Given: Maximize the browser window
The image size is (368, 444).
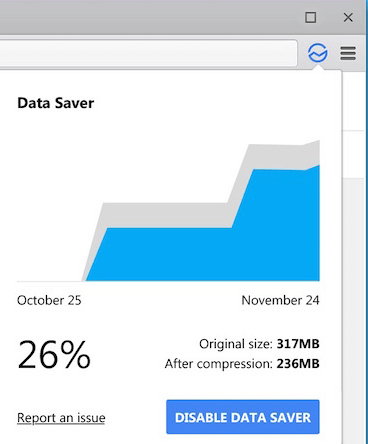Looking at the screenshot, I should click(x=311, y=17).
